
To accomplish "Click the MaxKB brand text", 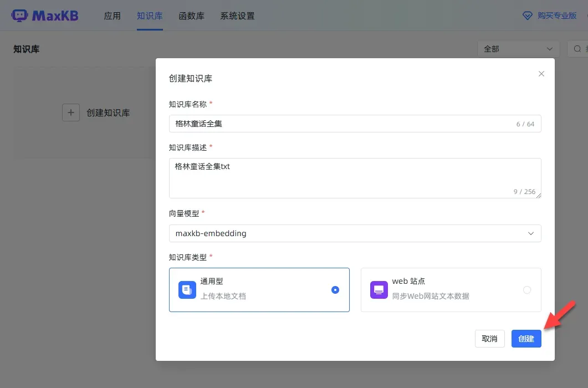I will [x=55, y=16].
